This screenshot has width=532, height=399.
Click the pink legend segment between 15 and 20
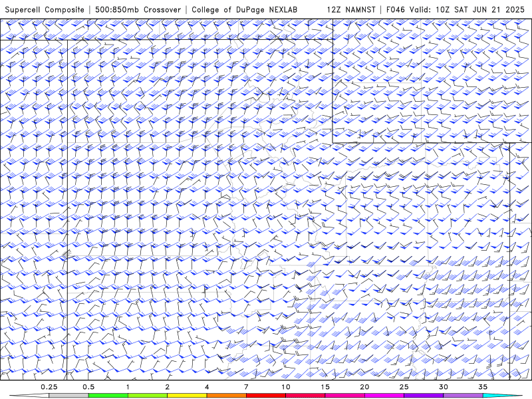pos(344,396)
